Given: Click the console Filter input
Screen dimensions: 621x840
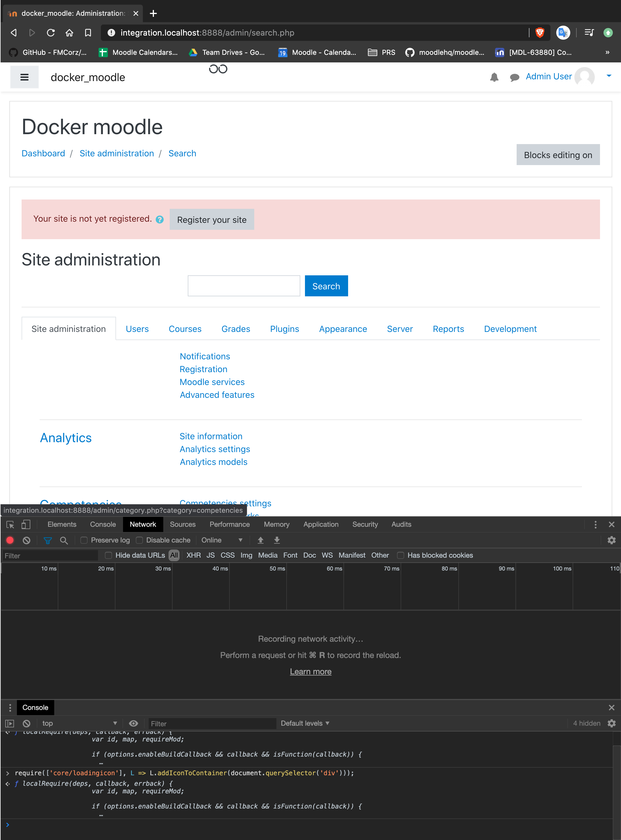Looking at the screenshot, I should tap(212, 724).
